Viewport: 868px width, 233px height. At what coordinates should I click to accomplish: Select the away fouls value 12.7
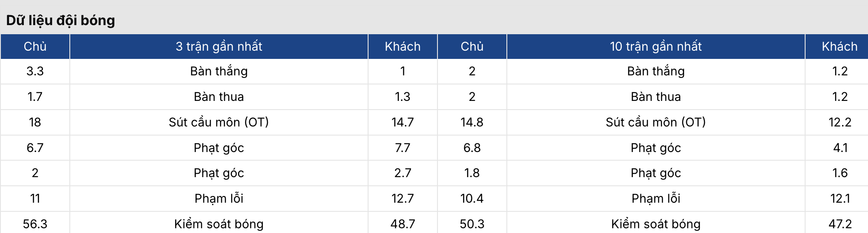click(x=402, y=198)
